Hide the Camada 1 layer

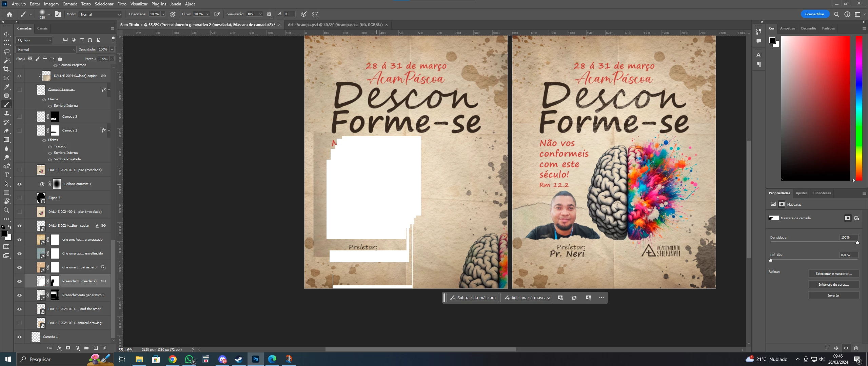19,337
